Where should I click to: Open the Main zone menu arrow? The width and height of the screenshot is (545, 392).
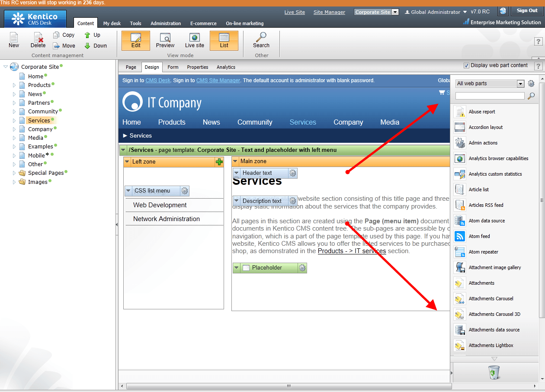click(x=235, y=161)
